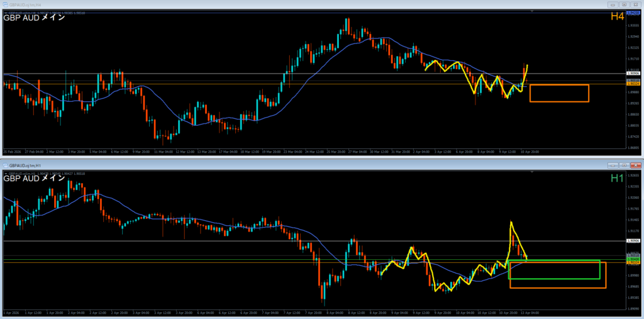
Task: Close the H4 chart window
Action: pos(636,4)
